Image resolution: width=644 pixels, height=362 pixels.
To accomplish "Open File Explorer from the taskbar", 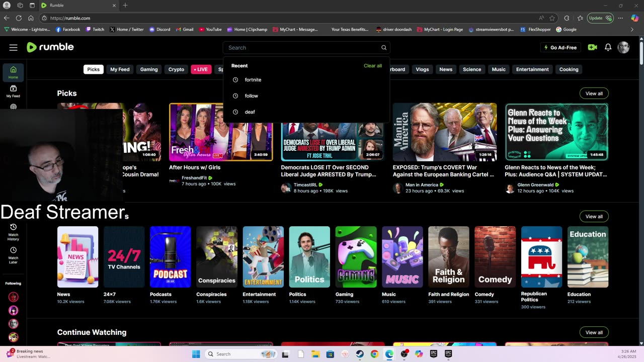I will click(315, 354).
